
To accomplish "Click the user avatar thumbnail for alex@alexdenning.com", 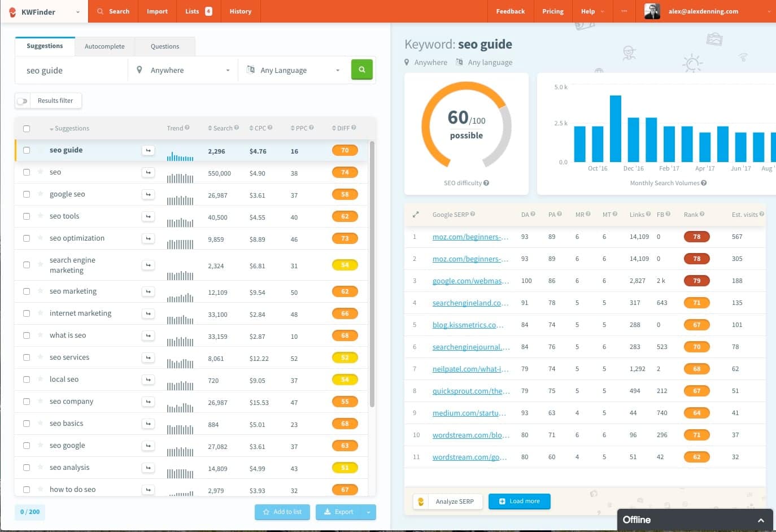I will [x=652, y=11].
